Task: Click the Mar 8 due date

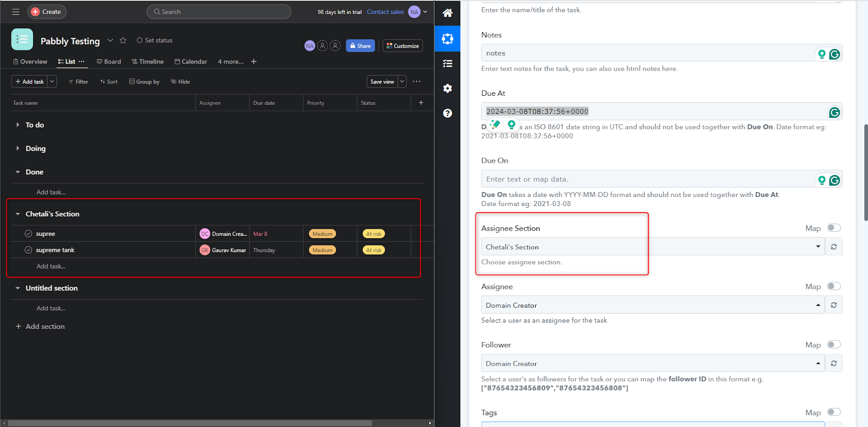Action: coord(260,234)
